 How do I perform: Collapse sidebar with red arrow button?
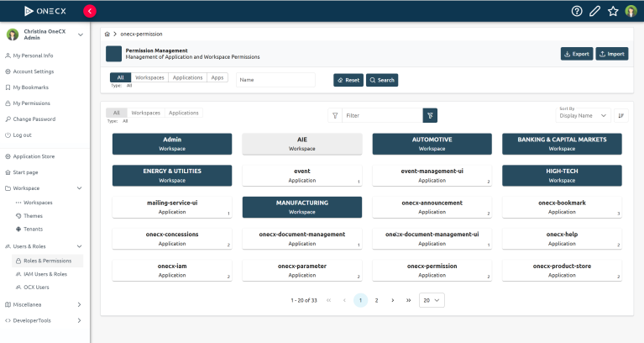pyautogui.click(x=90, y=11)
